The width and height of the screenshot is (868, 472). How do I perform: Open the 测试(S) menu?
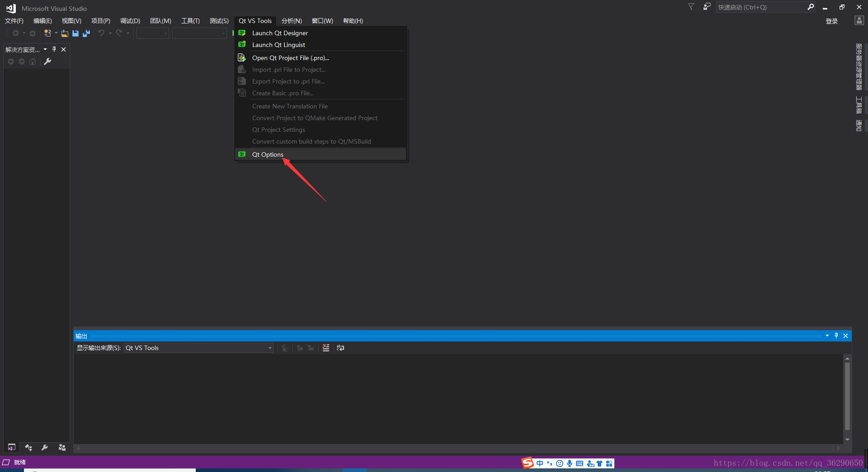pyautogui.click(x=219, y=21)
